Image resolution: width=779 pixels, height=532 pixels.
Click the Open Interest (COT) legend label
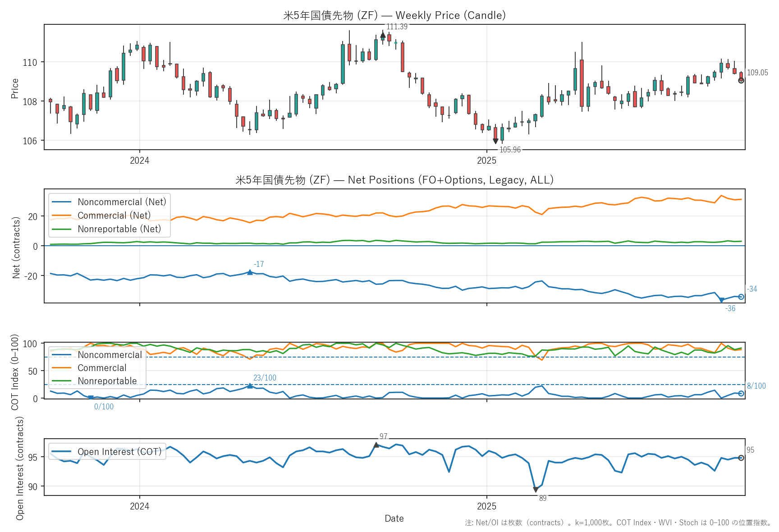point(119,452)
